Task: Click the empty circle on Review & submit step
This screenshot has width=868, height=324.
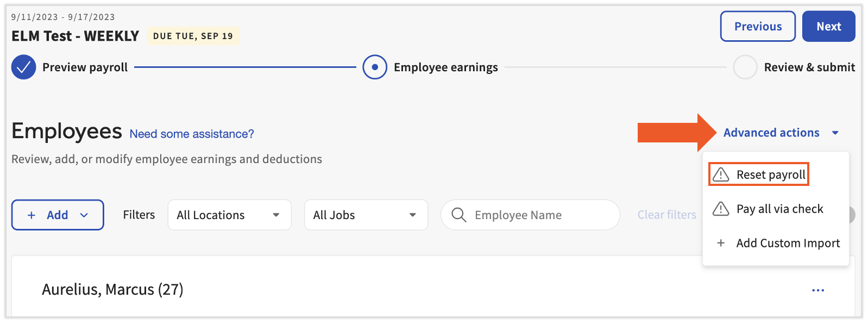Action: (745, 67)
